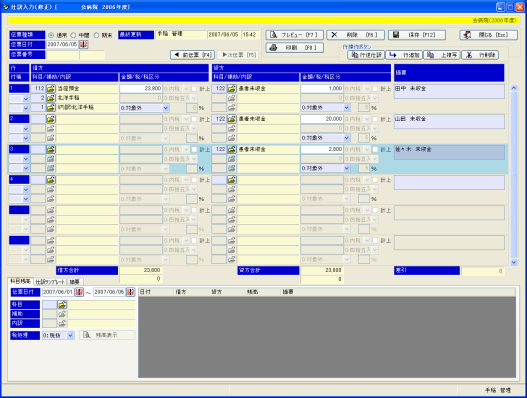Open row 2 credit 対象外 tax category dropdown
This screenshot has height=398, width=527.
click(x=347, y=138)
